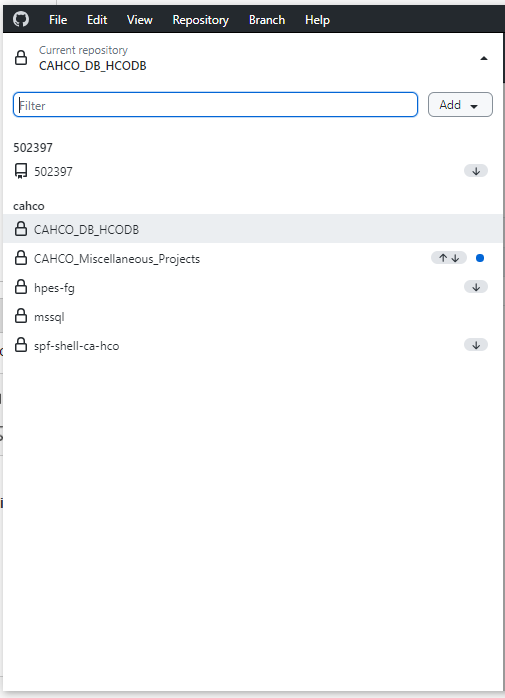Click the pull-down arrow badge beside 502397
505x698 pixels.
[476, 171]
